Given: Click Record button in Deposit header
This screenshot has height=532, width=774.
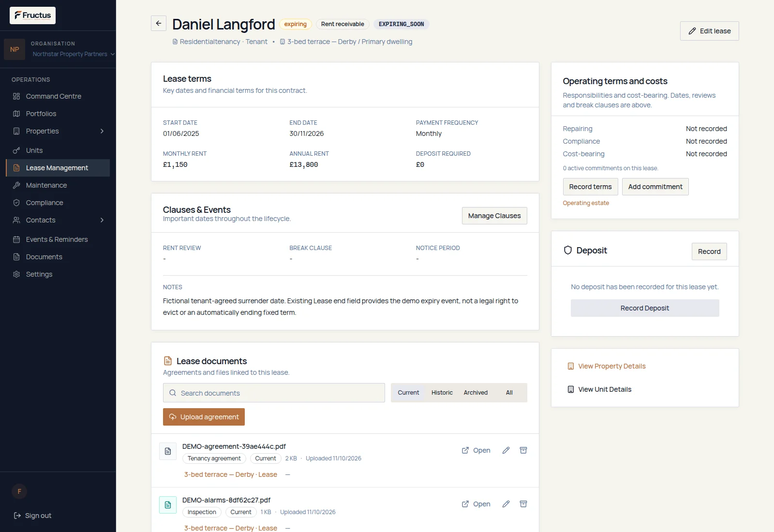Looking at the screenshot, I should click(709, 251).
